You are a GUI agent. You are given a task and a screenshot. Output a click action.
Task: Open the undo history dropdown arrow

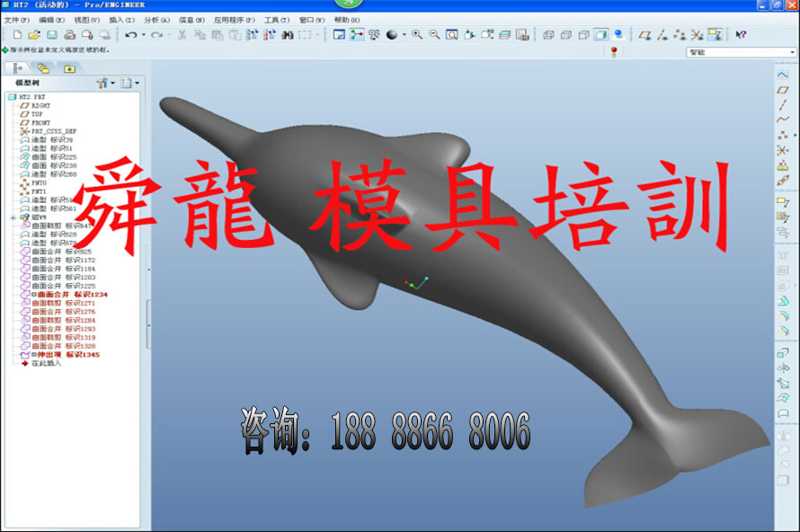coord(143,35)
